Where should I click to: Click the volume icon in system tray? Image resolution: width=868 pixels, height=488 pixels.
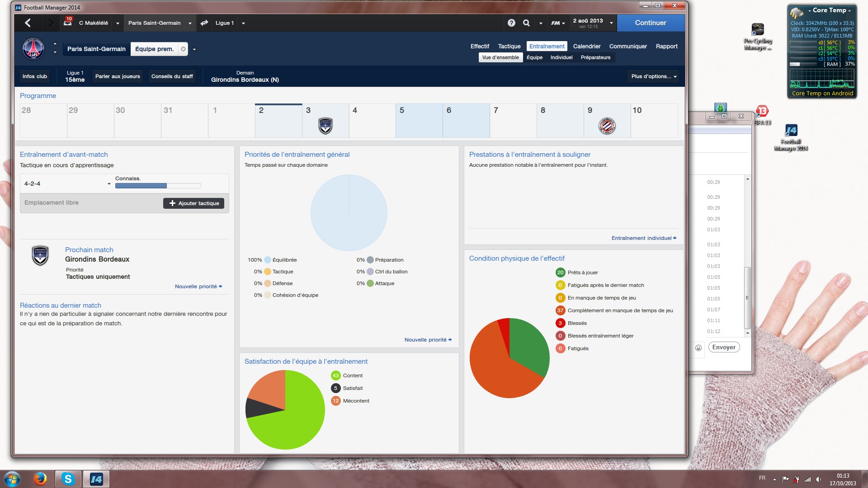point(818,479)
